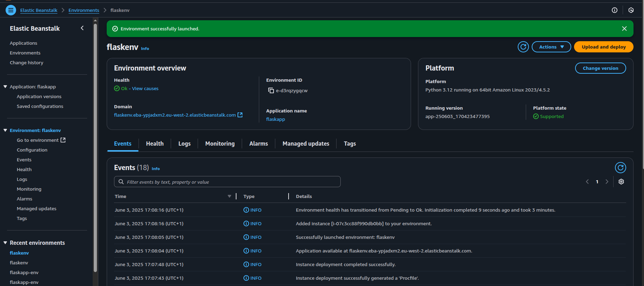Image resolution: width=644 pixels, height=286 pixels.
Task: Click Info link next to Events heading
Action: [156, 169]
